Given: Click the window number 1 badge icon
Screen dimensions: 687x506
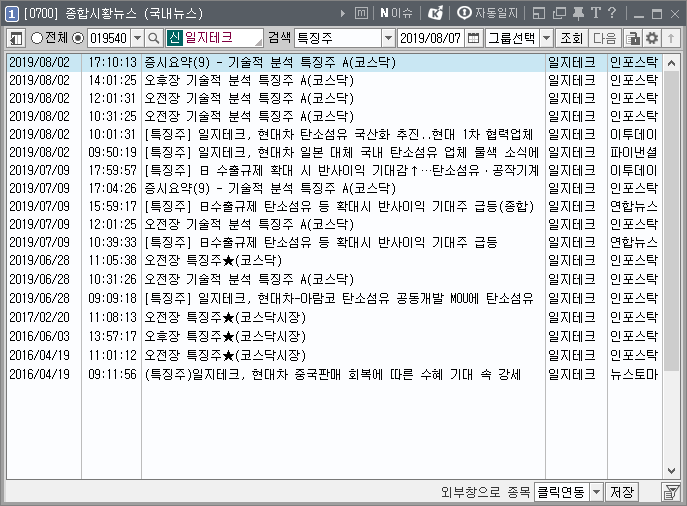Looking at the screenshot, I should 11,14.
